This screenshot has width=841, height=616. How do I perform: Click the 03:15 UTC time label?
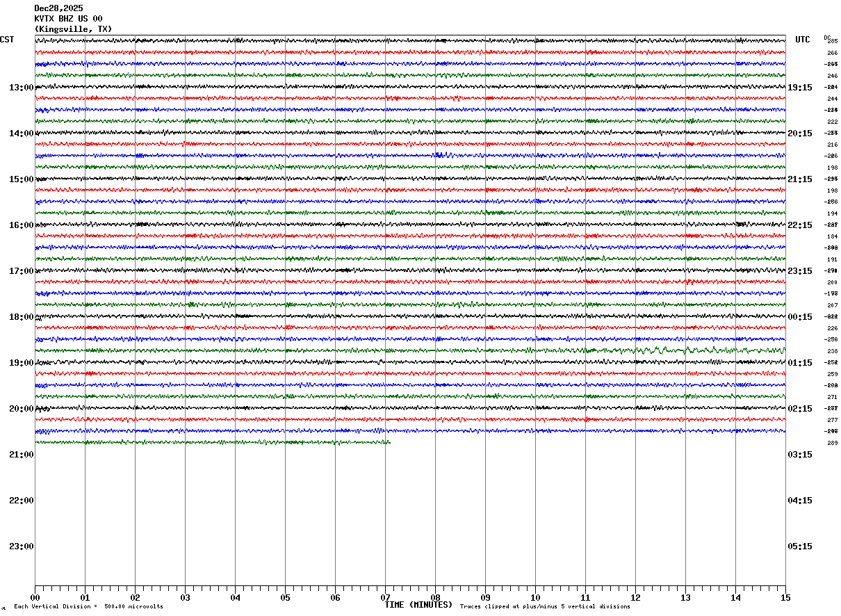(x=800, y=455)
